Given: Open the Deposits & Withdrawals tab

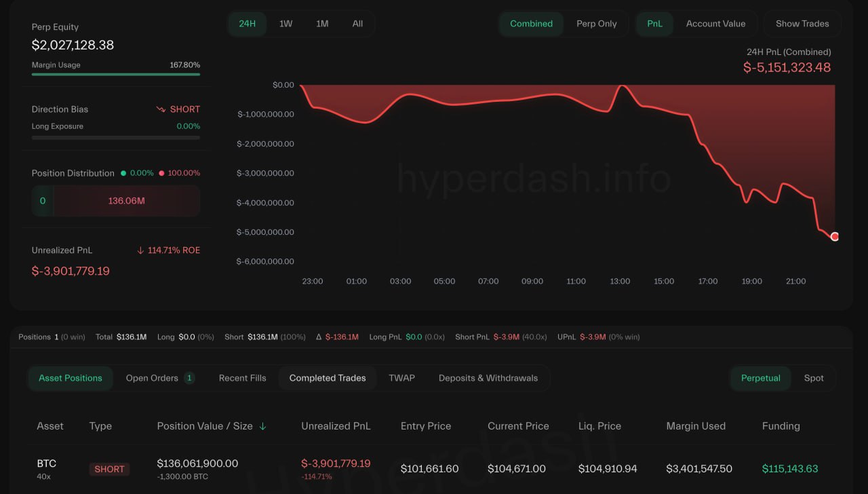Looking at the screenshot, I should pos(488,378).
